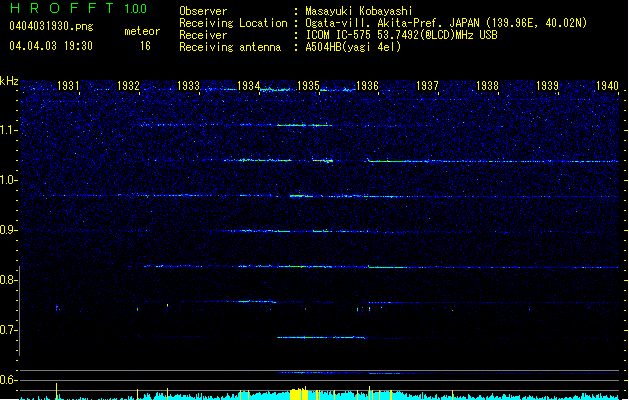Click the 'Receiving antenna' label
Screen dimensions: 629x400
[x=230, y=47]
